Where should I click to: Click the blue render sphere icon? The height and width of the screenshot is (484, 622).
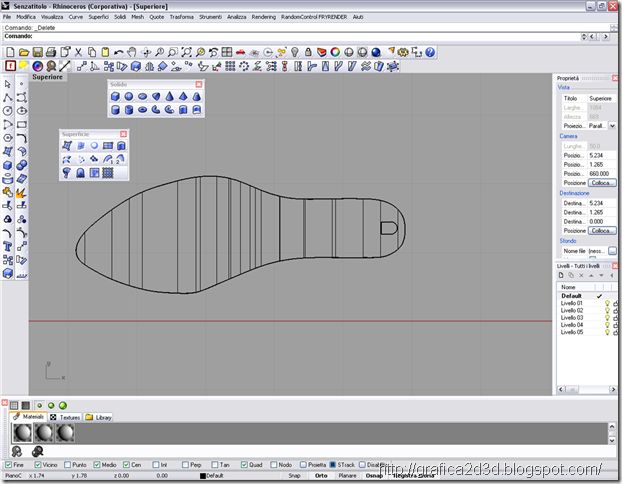376,52
